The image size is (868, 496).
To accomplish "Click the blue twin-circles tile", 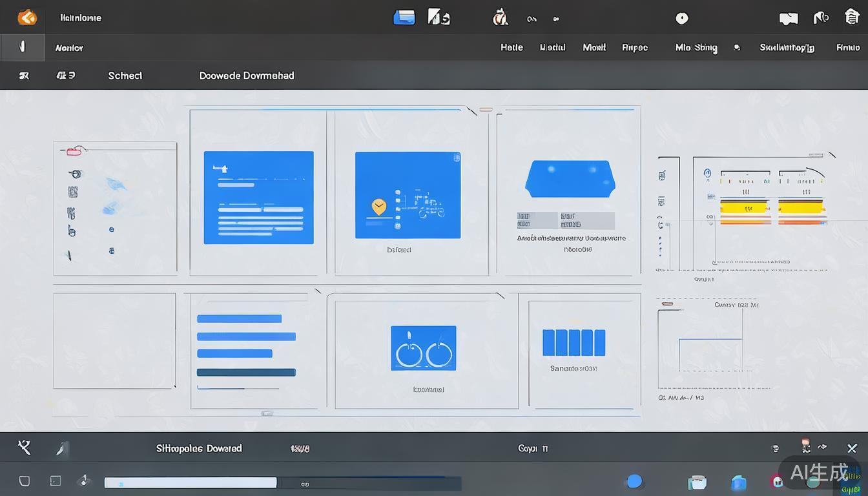I will click(423, 348).
